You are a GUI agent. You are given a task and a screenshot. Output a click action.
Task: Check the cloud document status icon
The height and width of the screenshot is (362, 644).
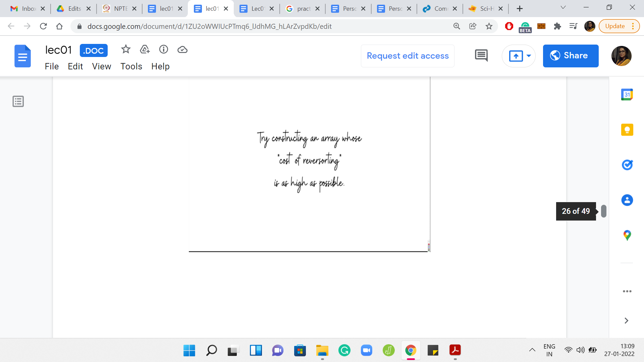coord(182,50)
